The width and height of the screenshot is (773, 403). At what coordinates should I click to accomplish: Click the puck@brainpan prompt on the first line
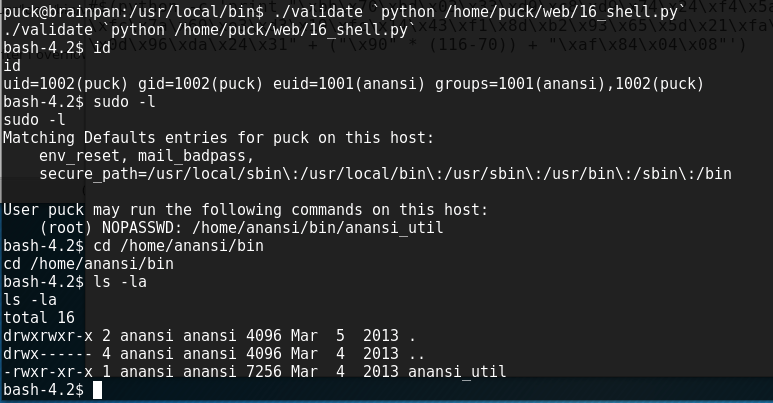tap(133, 12)
